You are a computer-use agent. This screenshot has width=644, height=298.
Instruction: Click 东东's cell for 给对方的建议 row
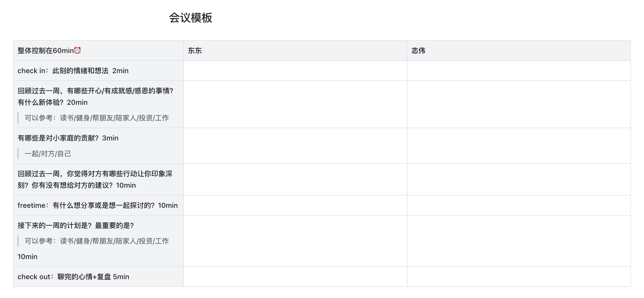click(295, 179)
